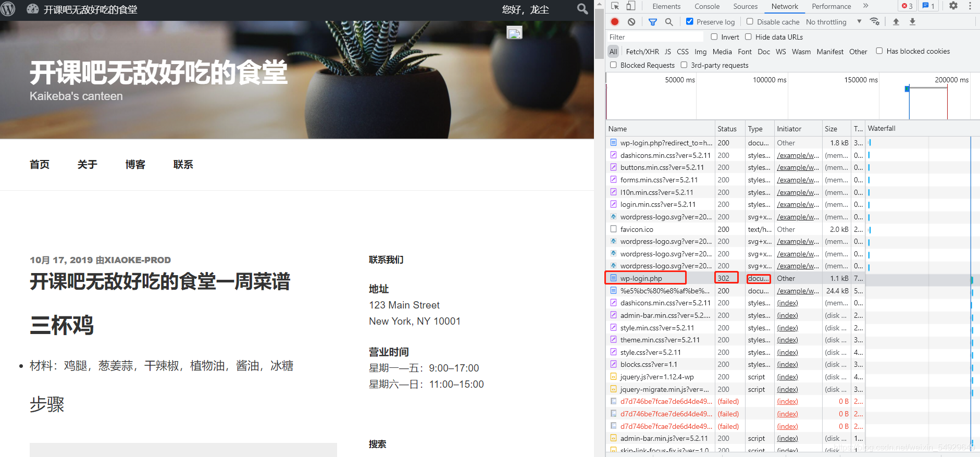
Task: Click the network Filter text field
Action: click(655, 36)
